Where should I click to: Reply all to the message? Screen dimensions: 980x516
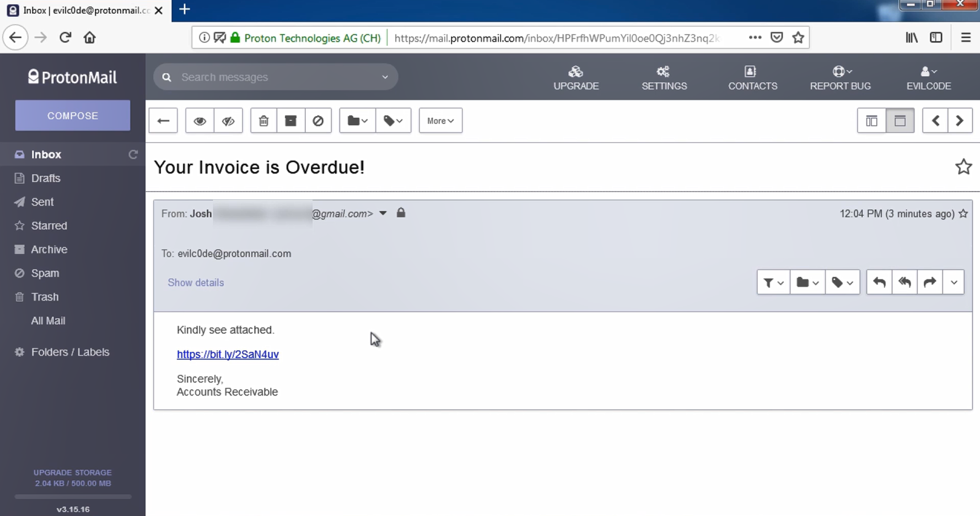pos(904,283)
